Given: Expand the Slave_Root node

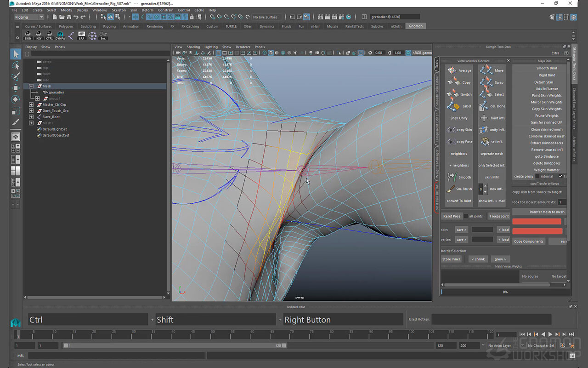Looking at the screenshot, I should tap(31, 117).
